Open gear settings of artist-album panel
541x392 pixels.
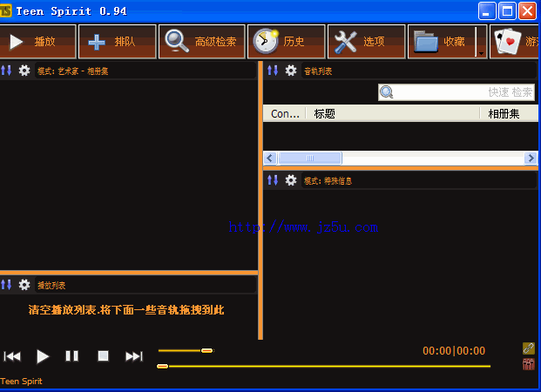(24, 71)
